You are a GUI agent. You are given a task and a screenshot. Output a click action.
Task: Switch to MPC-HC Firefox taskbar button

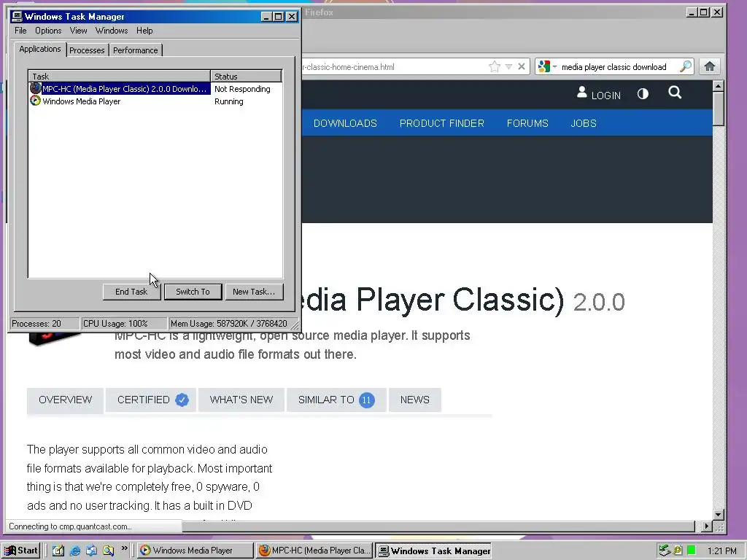tap(314, 551)
